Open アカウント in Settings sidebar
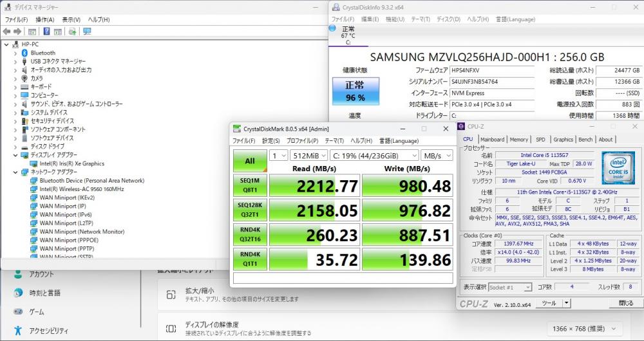The height and width of the screenshot is (341, 644). (x=41, y=275)
